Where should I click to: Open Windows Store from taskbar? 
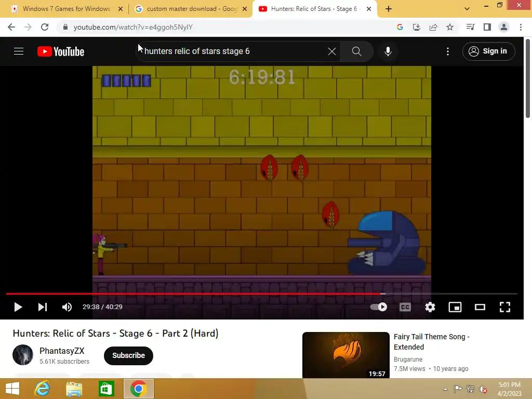pos(106,389)
